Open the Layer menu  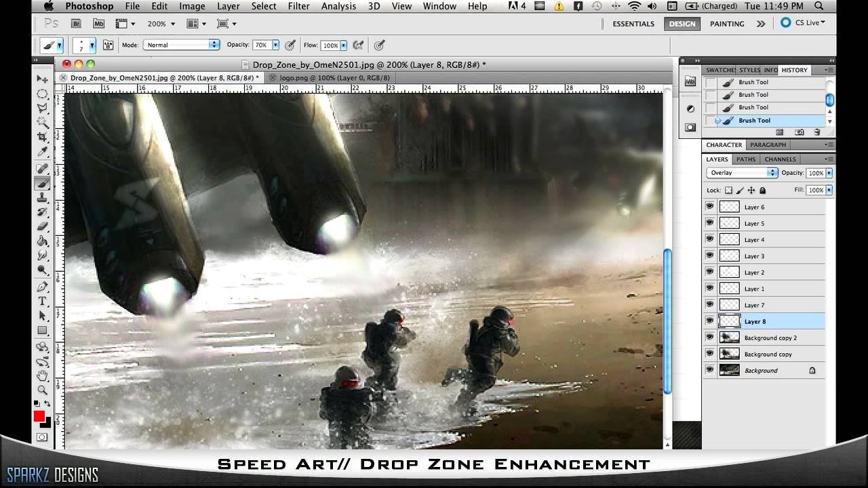click(x=228, y=6)
